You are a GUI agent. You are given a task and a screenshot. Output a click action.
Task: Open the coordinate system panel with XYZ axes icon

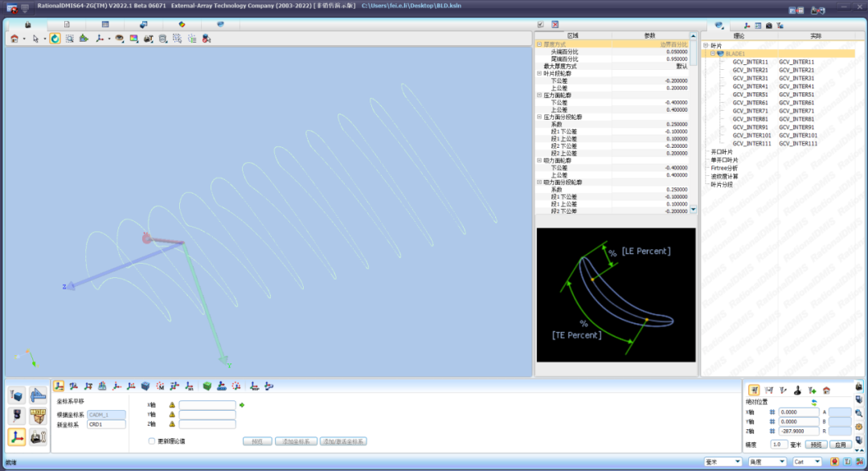tap(16, 436)
